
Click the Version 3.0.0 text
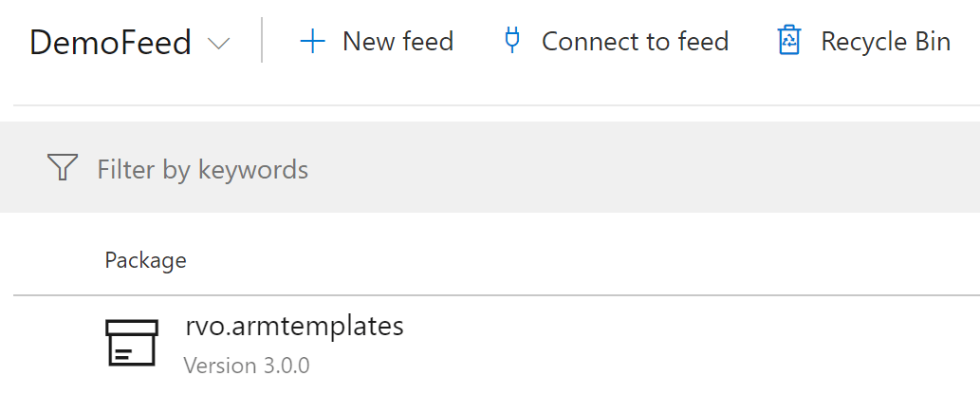click(247, 366)
